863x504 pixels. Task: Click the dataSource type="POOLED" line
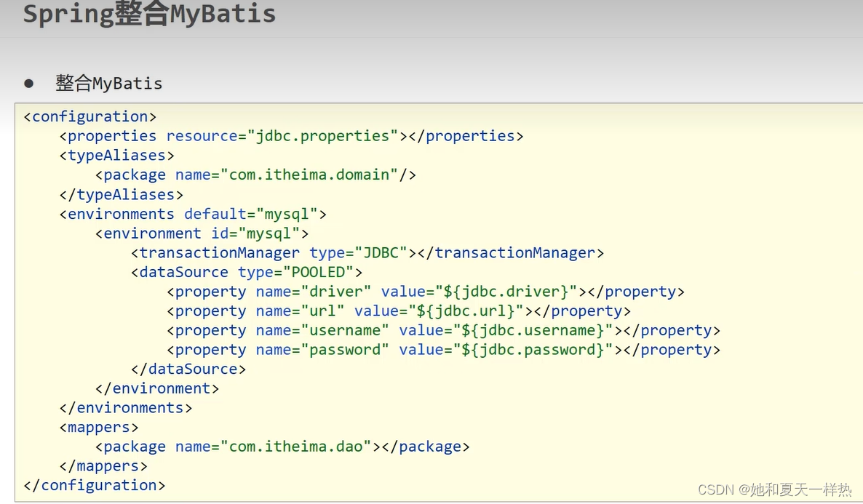point(247,272)
